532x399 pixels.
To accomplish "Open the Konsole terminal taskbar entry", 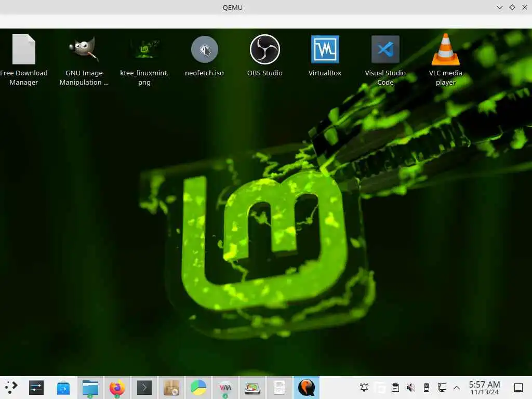I will point(144,388).
